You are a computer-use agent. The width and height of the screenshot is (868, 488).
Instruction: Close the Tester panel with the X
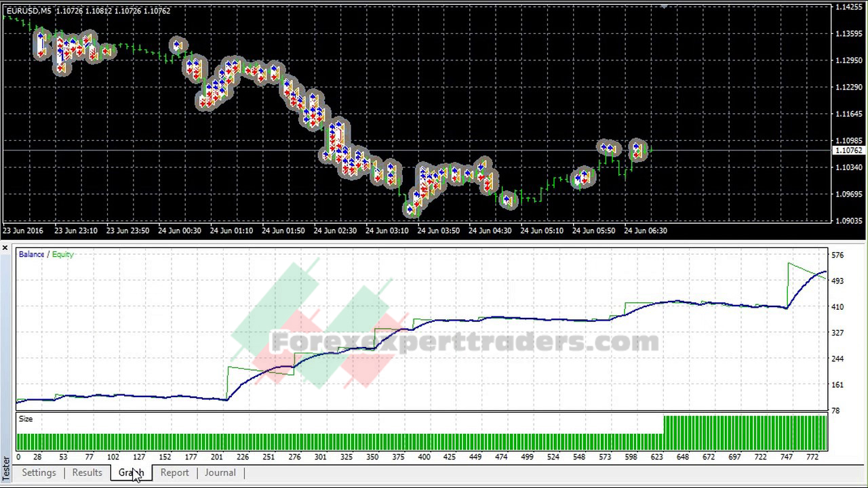point(5,249)
